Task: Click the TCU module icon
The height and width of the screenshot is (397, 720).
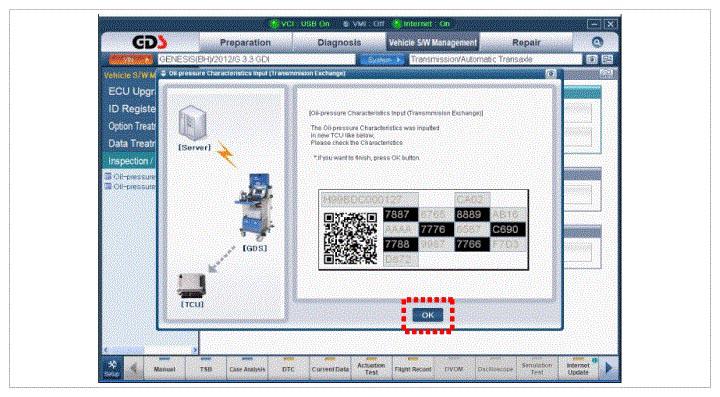Action: pos(191,285)
